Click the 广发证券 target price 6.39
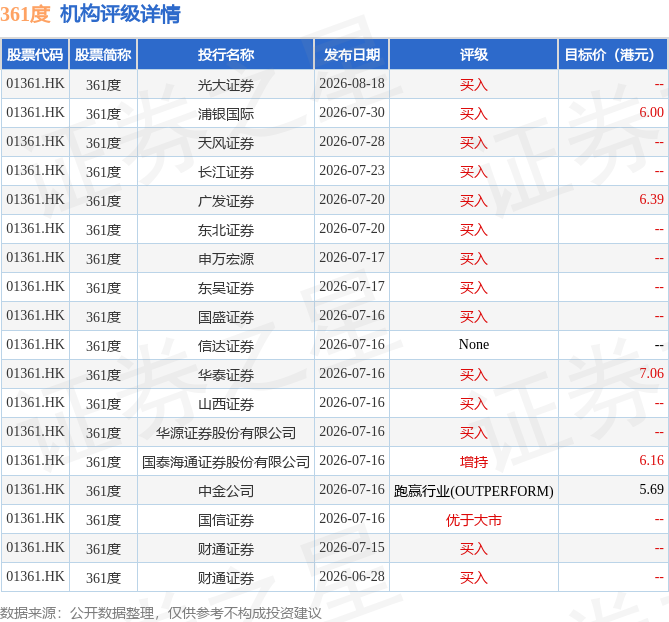669x622 pixels. 651,200
